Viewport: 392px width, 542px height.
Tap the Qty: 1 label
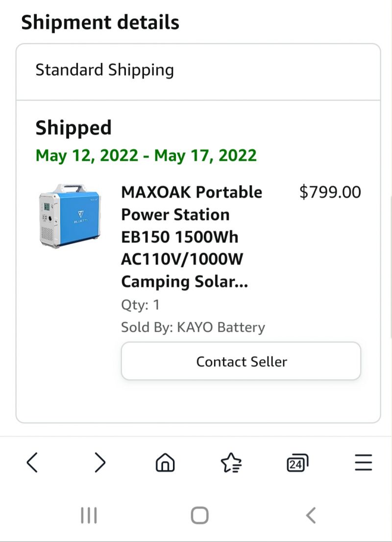click(140, 305)
